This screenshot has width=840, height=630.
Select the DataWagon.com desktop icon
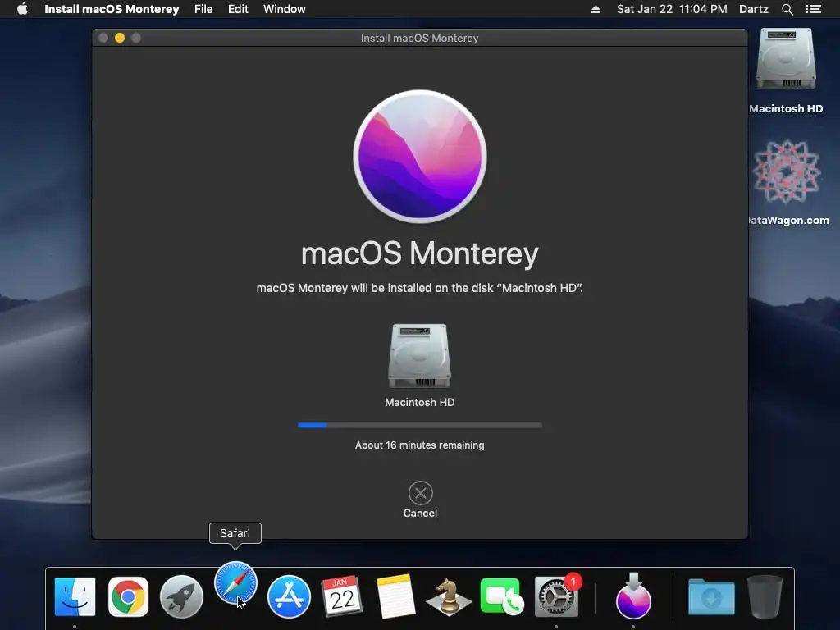click(x=786, y=172)
